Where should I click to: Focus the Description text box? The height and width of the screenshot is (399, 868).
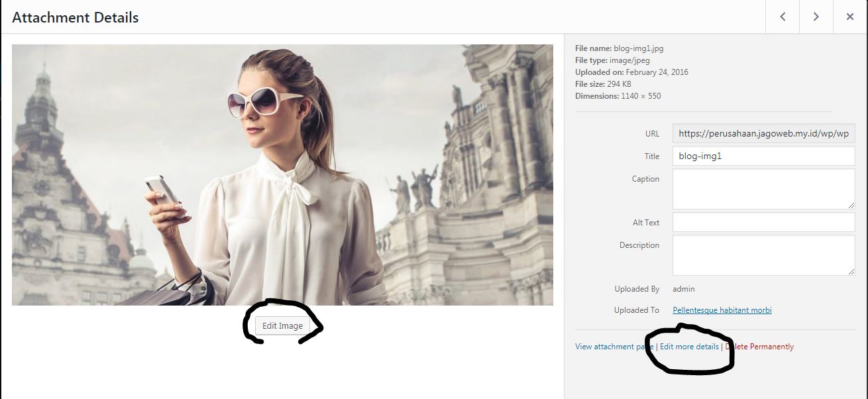coord(763,255)
